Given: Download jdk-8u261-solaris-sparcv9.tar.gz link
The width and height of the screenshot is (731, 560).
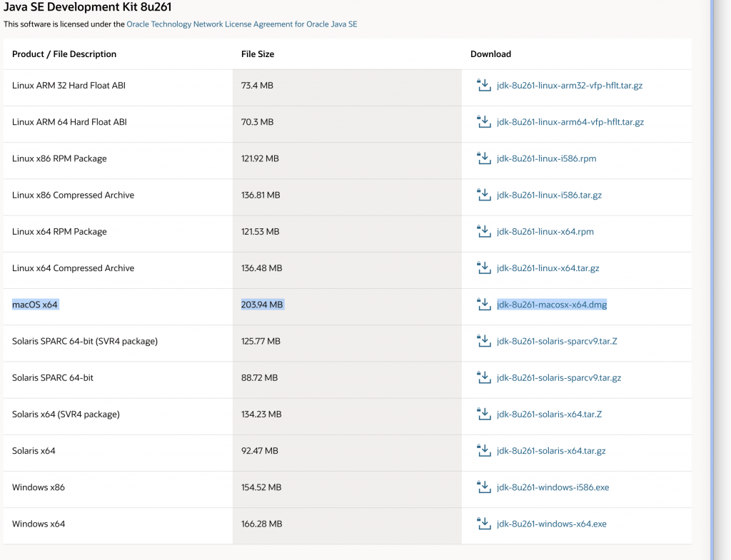Looking at the screenshot, I should tap(558, 378).
